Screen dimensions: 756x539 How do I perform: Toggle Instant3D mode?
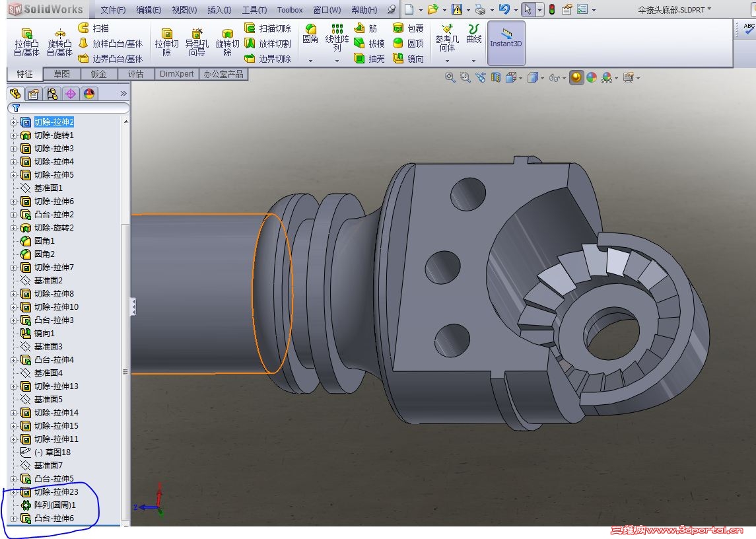pos(506,43)
